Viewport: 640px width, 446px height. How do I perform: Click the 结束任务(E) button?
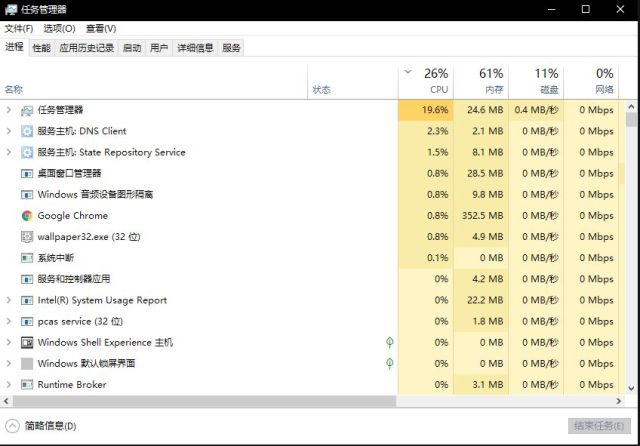coord(599,426)
